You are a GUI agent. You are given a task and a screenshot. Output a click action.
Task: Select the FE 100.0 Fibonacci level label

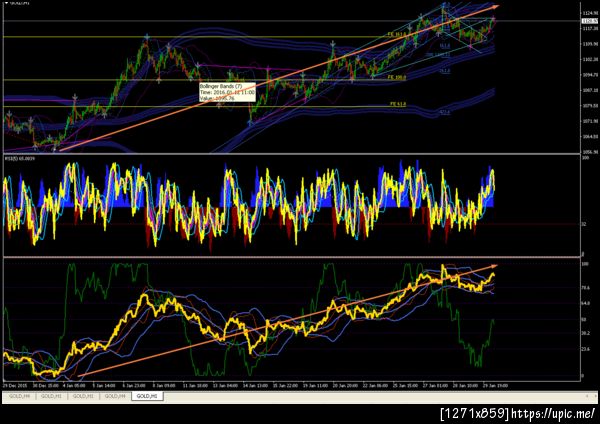(397, 77)
